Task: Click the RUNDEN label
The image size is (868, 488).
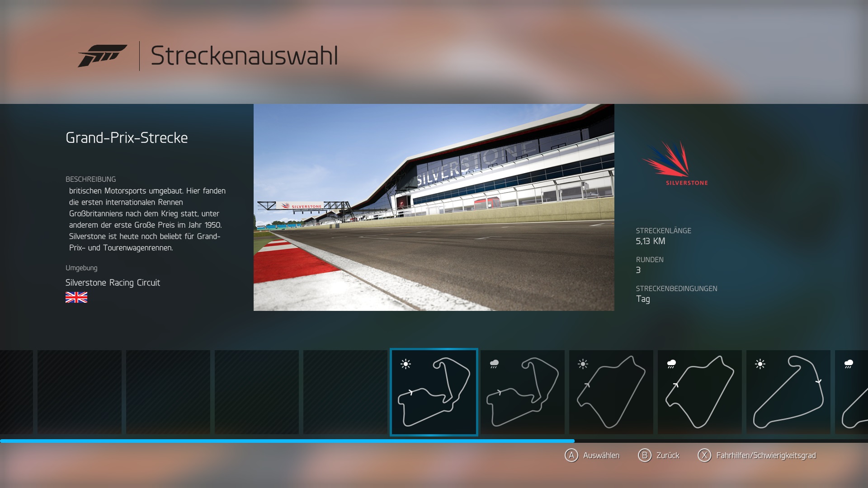Action: tap(650, 260)
